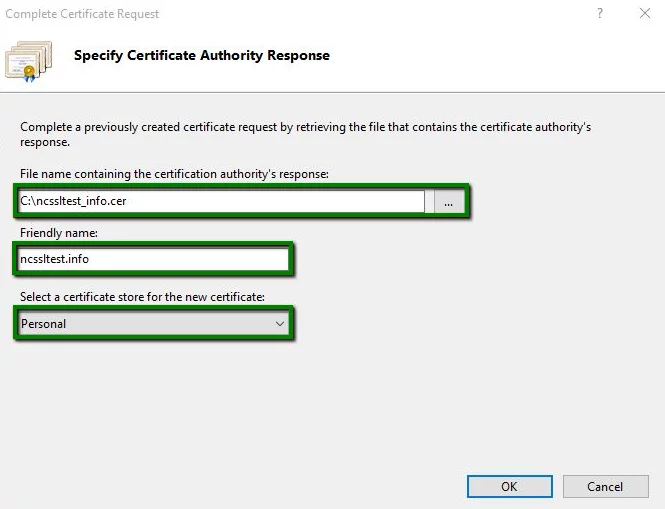Confirm with the OK button
This screenshot has height=509, width=665.
coord(509,486)
